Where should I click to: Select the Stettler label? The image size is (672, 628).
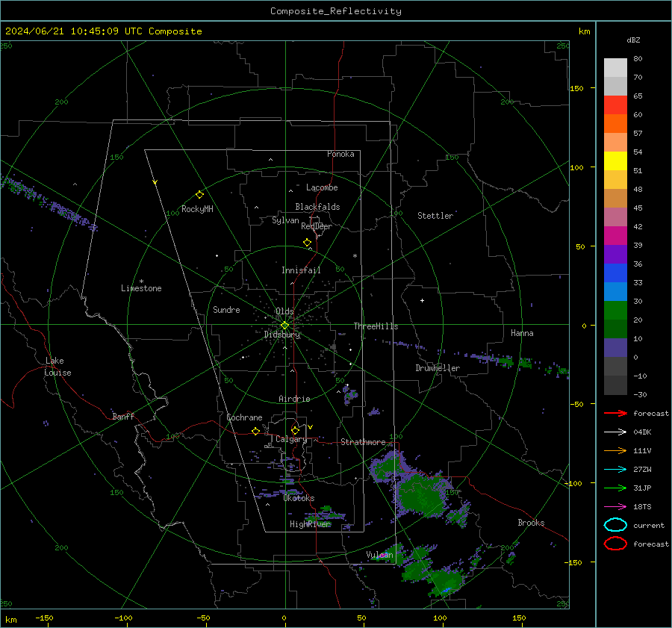pos(435,216)
